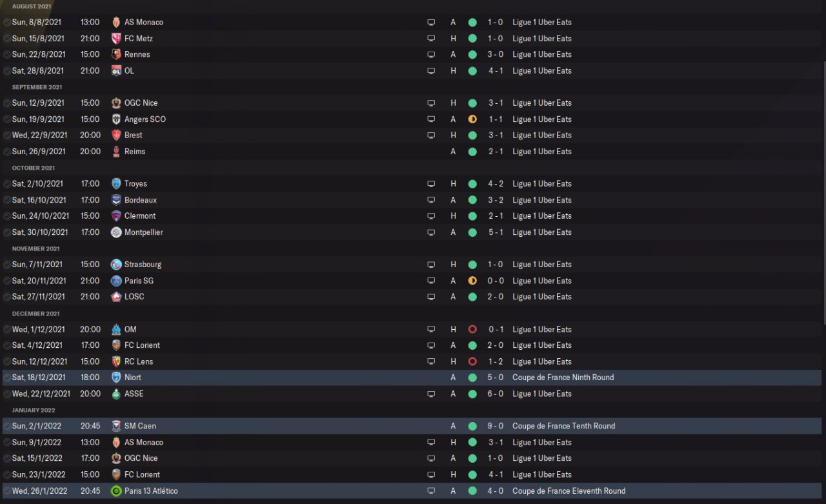Click Ligue 1 Uber Eats in the Brest row
Image resolution: width=826 pixels, height=504 pixels.
coord(542,135)
